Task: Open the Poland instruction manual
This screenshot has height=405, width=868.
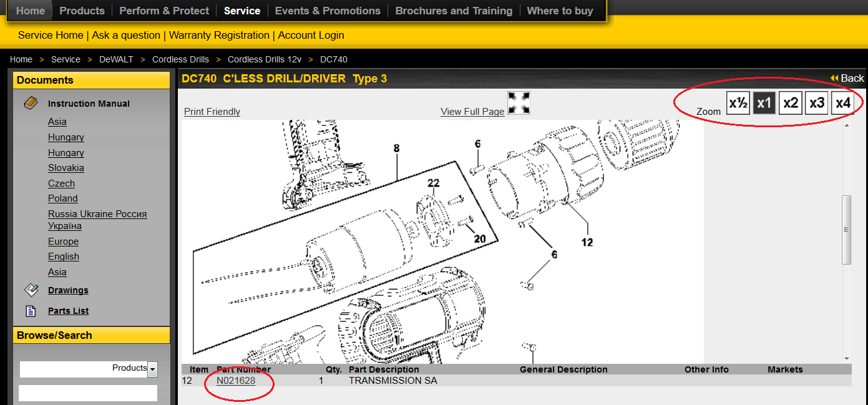Action: tap(63, 198)
